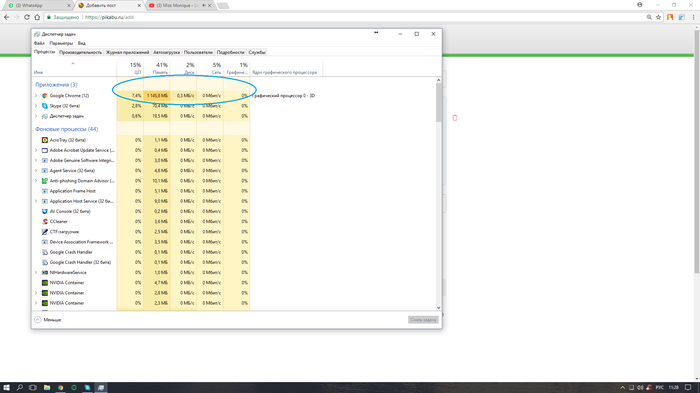The width and height of the screenshot is (700, 393).
Task: Click the NIHardwareService process icon
Action: [x=45, y=272]
